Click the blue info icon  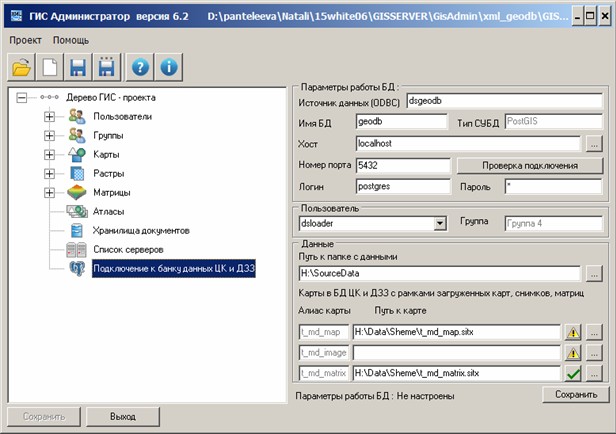click(170, 68)
